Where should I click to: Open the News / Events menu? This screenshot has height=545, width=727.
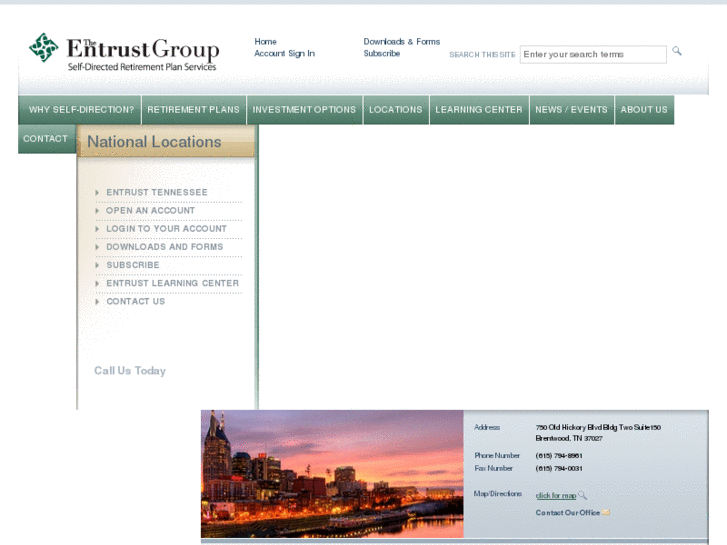click(572, 110)
